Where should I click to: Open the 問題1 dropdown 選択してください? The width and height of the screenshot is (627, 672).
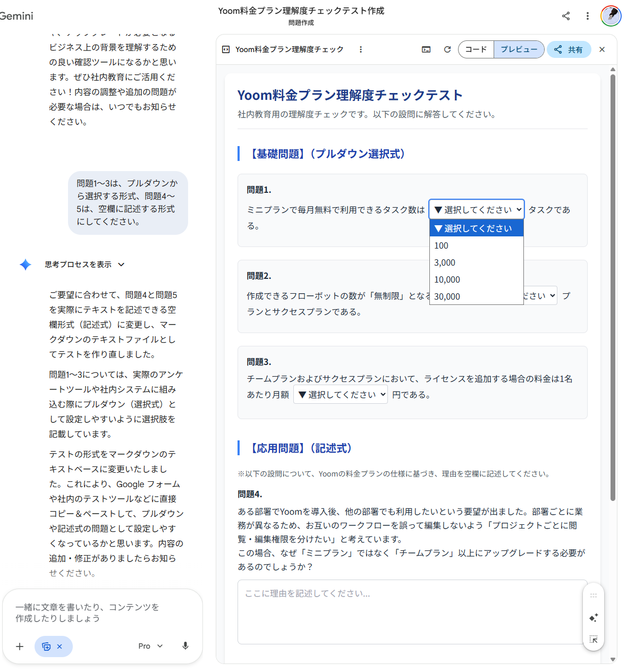(477, 209)
